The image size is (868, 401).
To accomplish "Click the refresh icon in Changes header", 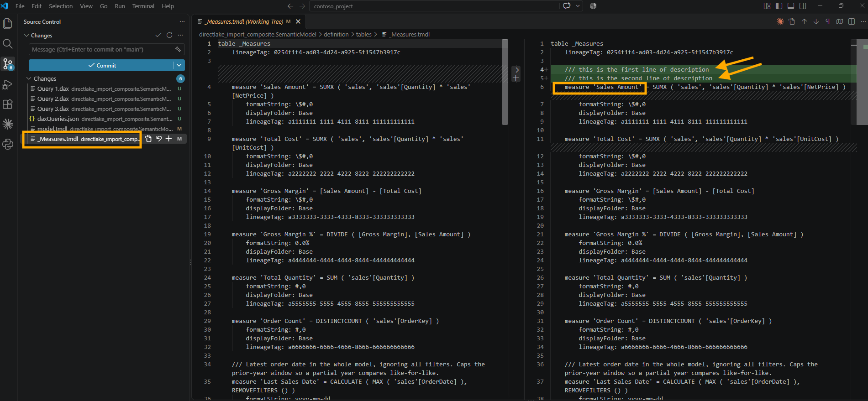I will point(169,35).
